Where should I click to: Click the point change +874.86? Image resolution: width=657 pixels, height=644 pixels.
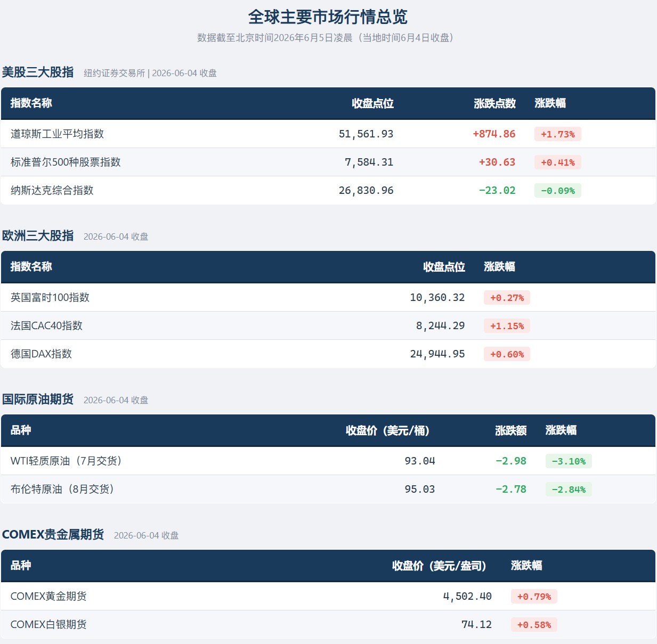pyautogui.click(x=494, y=134)
